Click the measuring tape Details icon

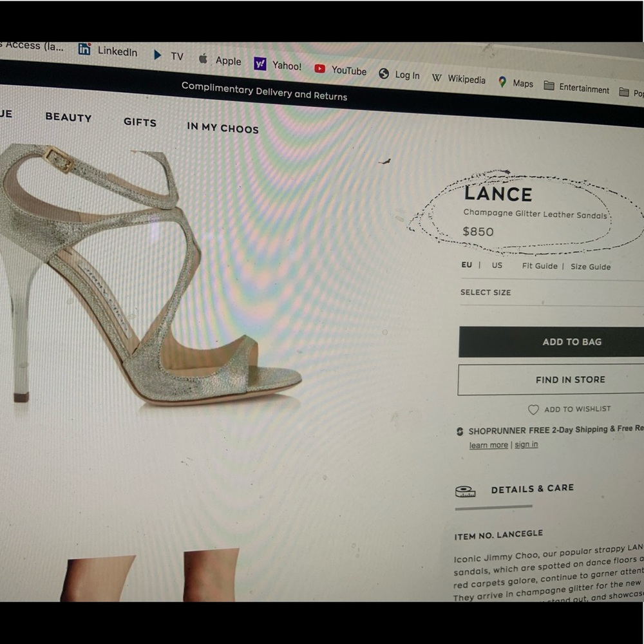pyautogui.click(x=465, y=491)
